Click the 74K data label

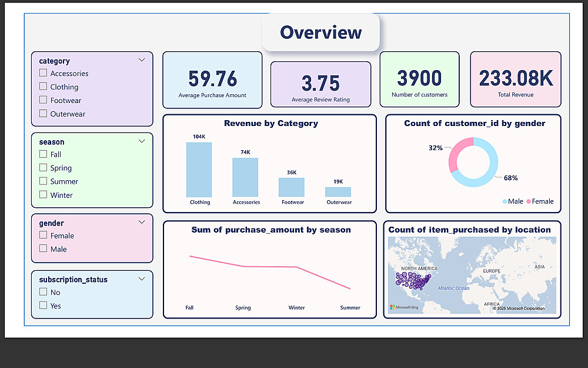click(245, 152)
